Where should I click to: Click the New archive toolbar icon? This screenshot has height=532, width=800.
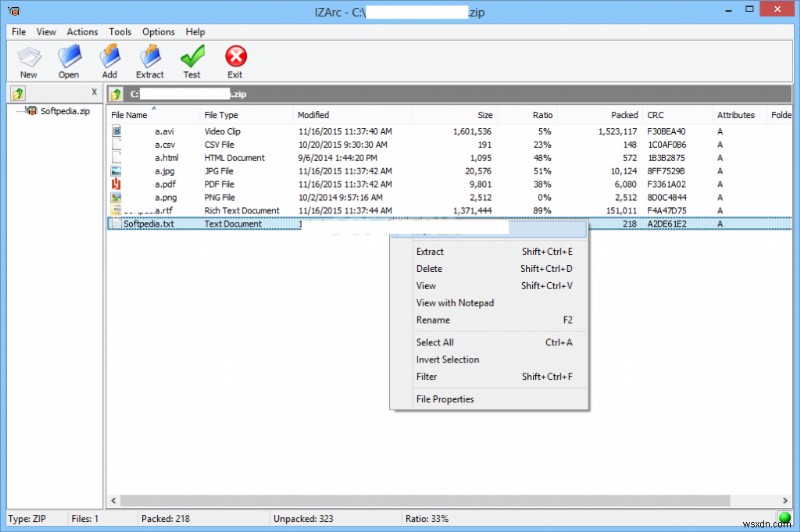29,57
